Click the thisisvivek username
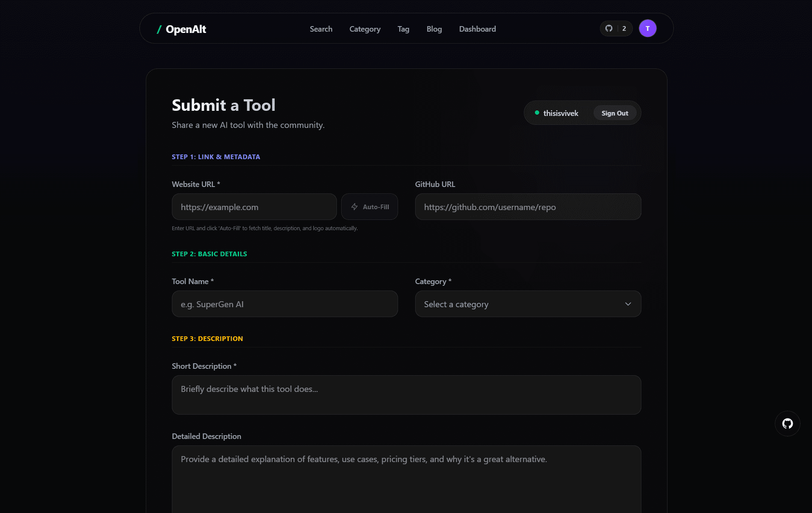 pos(561,113)
